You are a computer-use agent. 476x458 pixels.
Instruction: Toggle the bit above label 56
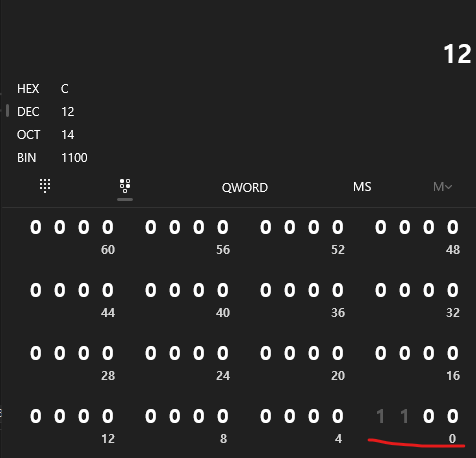coord(223,227)
